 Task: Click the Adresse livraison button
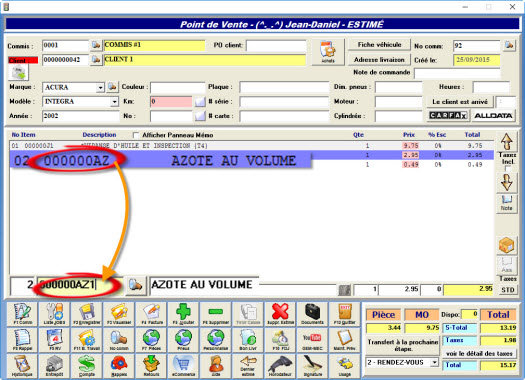[x=379, y=60]
